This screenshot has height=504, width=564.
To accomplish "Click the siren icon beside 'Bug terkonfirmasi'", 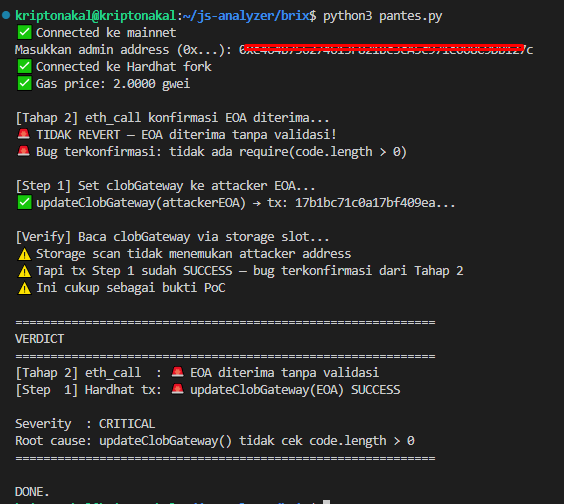I will click(x=24, y=151).
